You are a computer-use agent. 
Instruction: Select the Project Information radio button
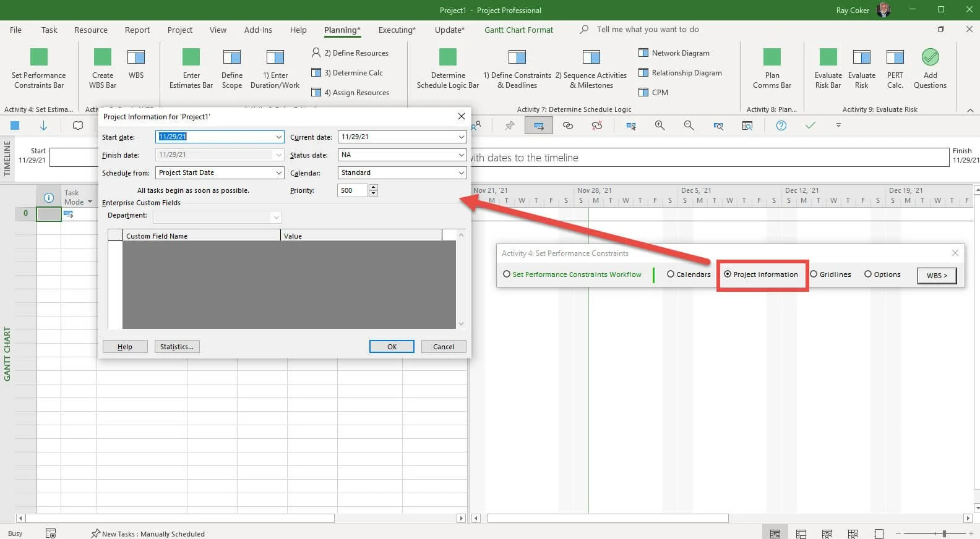point(728,274)
